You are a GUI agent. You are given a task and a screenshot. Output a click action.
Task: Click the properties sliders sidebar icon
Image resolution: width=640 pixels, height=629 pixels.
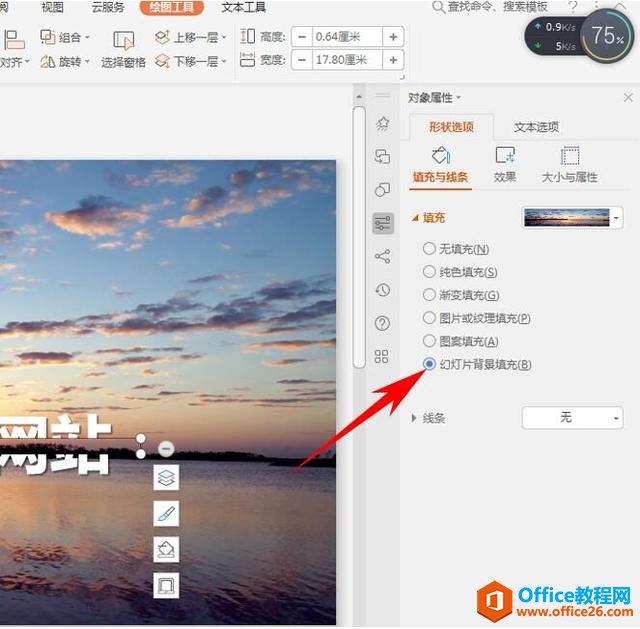383,223
